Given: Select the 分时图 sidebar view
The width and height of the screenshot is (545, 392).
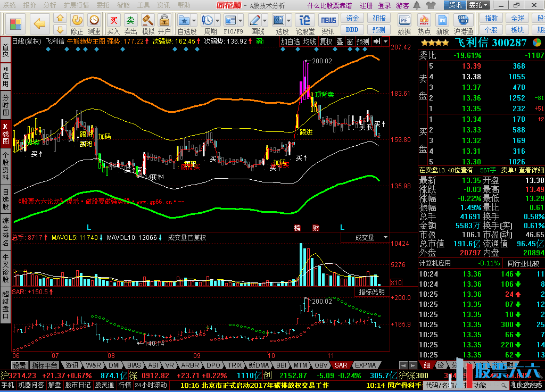Looking at the screenshot, I should coord(5,105).
